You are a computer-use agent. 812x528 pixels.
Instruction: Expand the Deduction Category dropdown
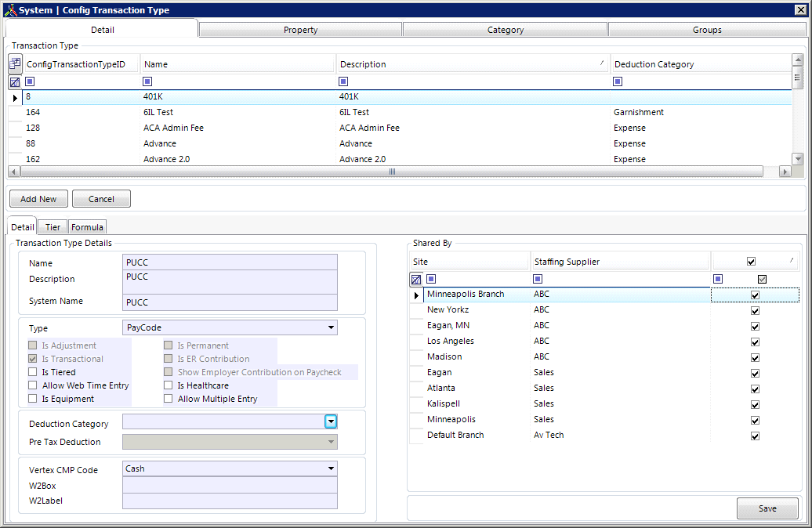pyautogui.click(x=331, y=421)
